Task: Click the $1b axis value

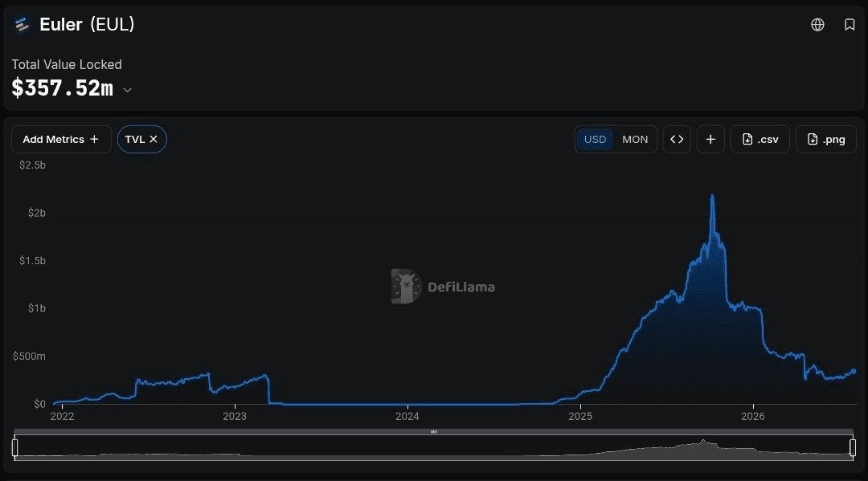Action: pos(37,308)
